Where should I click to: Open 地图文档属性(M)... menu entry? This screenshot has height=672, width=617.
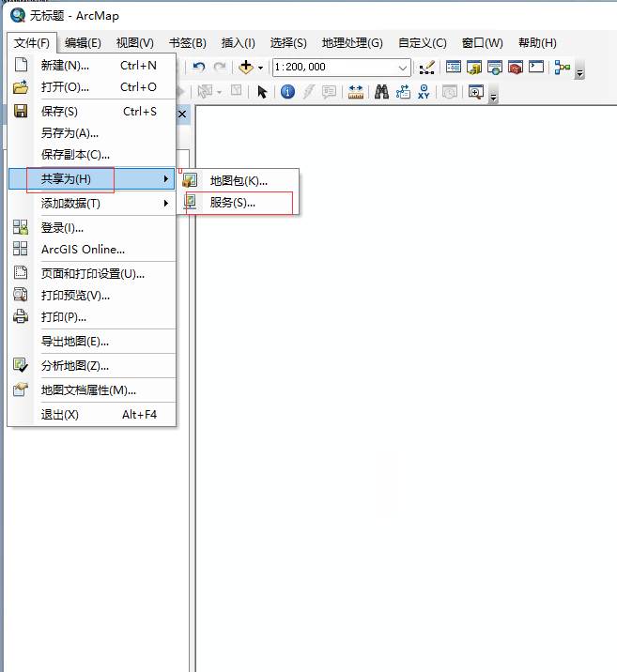click(92, 390)
